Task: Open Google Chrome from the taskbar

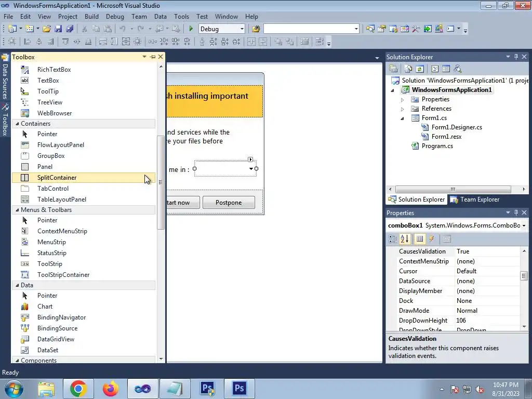Action: click(78, 389)
